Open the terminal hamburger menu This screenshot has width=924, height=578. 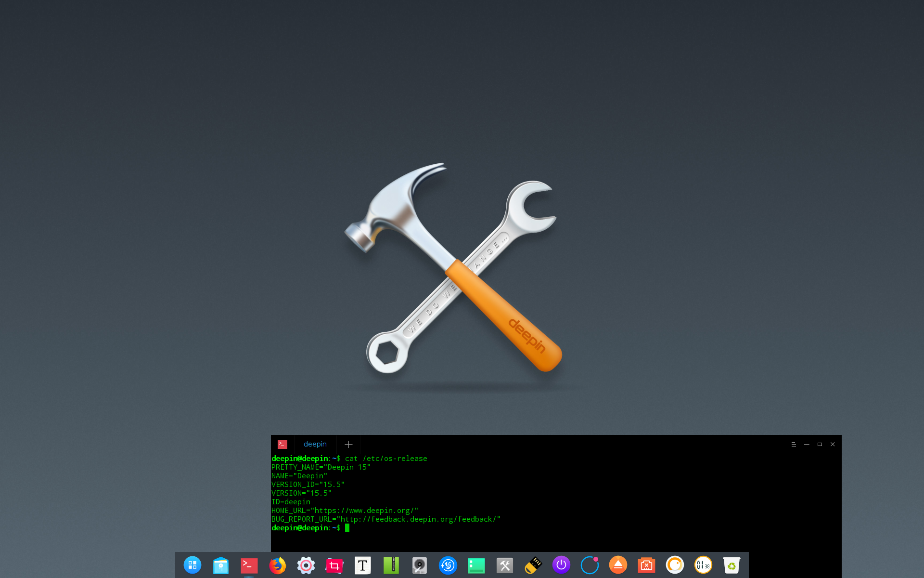point(794,444)
